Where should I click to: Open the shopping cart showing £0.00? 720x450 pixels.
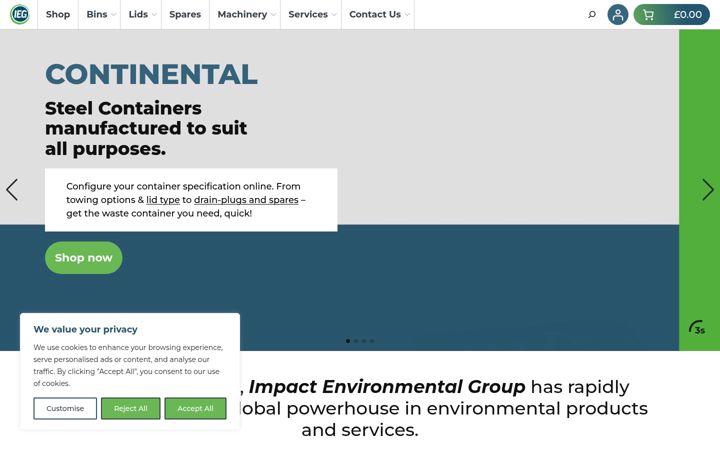671,15
